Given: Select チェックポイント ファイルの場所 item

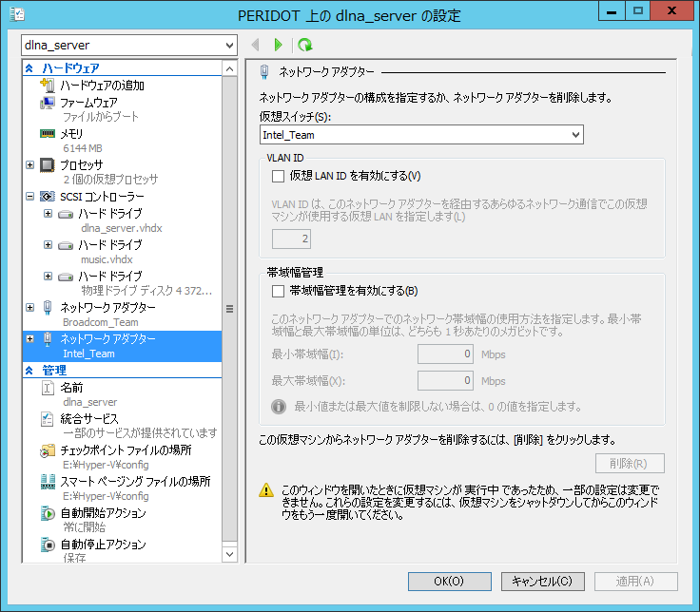Looking at the screenshot, I should point(126,450).
